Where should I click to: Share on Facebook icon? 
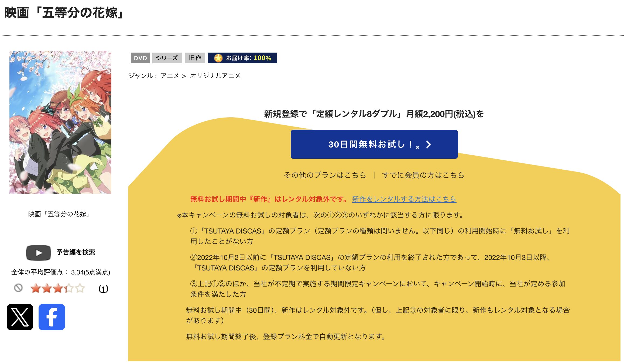click(52, 317)
